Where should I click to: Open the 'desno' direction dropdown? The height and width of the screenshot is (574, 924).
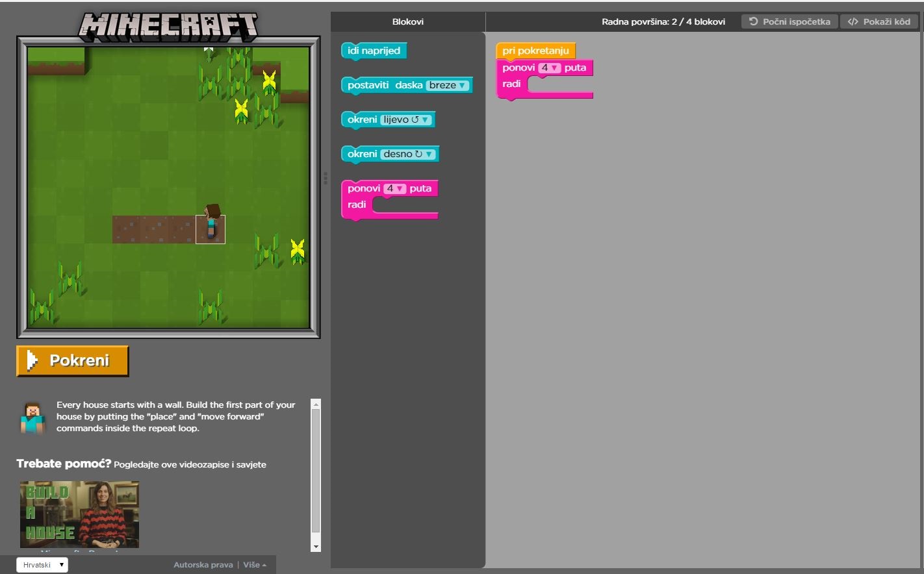pyautogui.click(x=408, y=154)
